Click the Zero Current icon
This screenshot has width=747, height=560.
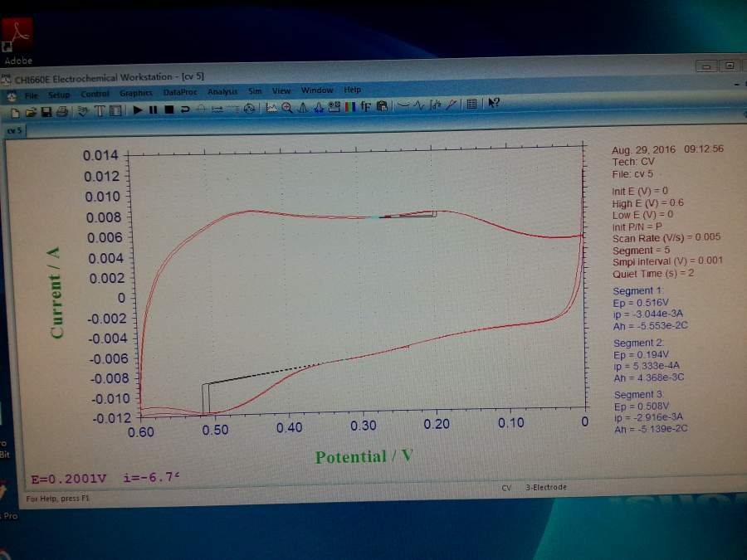point(201,109)
